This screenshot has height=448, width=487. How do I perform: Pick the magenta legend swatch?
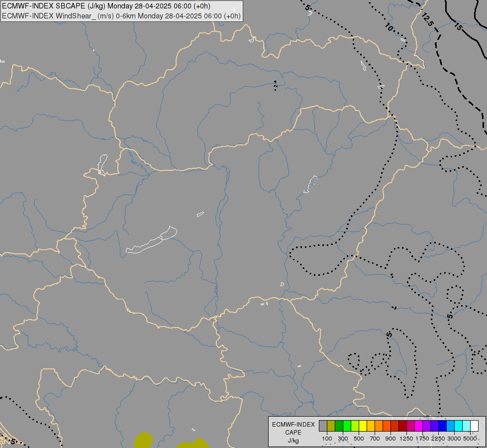419,426
